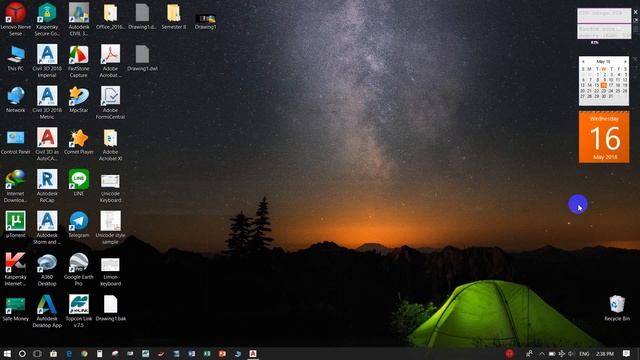Viewport: 640px width, 360px height.
Task: Open volume control in system tray
Action: click(571, 353)
